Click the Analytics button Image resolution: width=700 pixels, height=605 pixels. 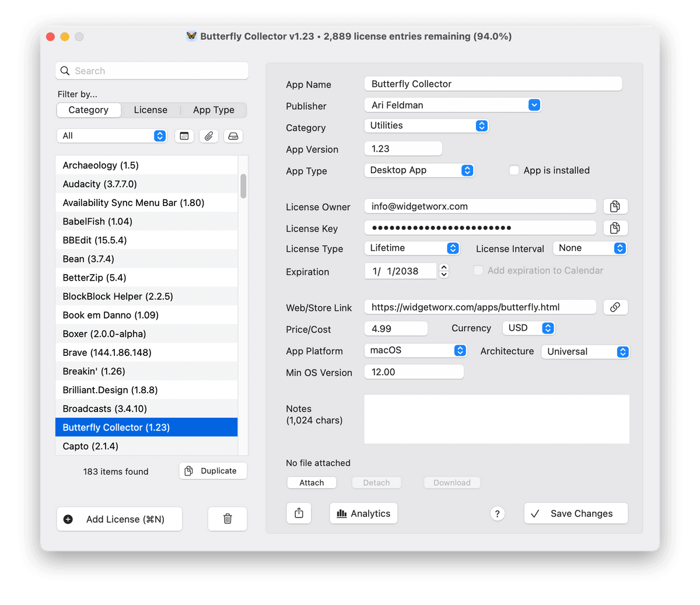363,513
